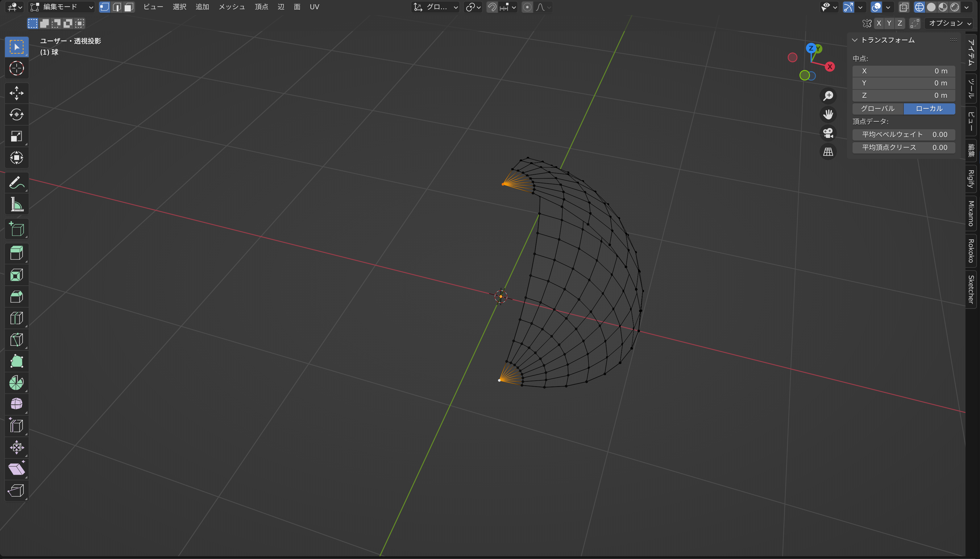
Task: Enable face select mode
Action: (129, 7)
